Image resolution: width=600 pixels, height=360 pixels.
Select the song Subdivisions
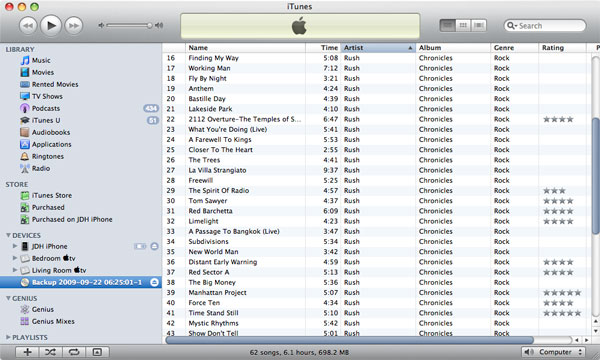[209, 242]
